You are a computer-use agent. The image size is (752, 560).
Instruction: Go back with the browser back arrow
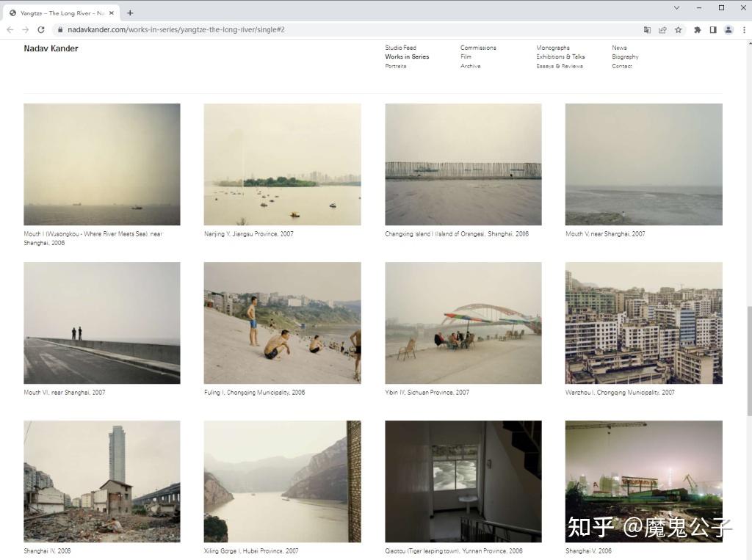point(10,30)
